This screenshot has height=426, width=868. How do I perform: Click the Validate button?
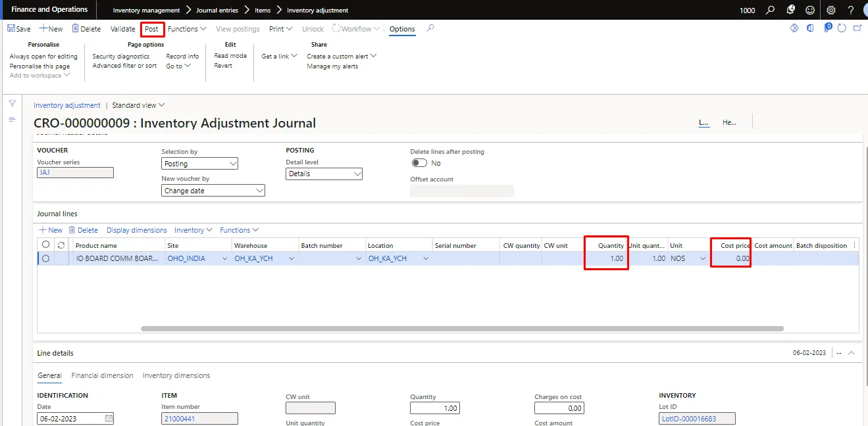click(123, 29)
